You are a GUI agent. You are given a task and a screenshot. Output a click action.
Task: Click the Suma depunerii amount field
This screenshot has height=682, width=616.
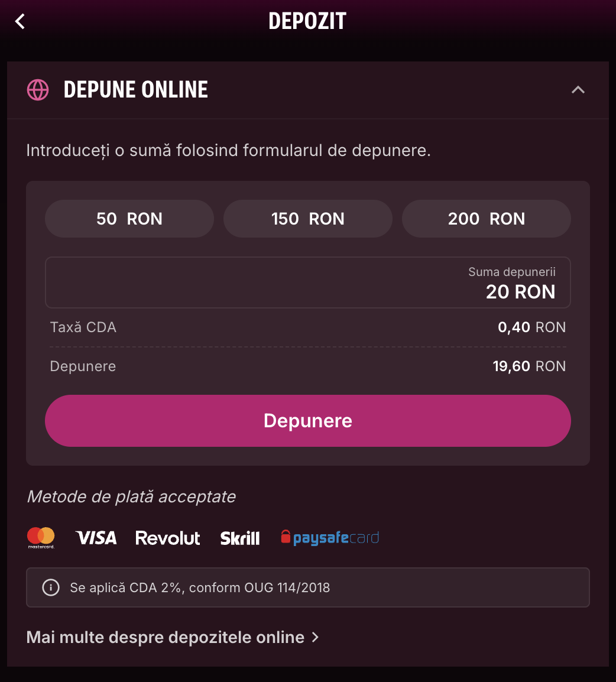click(x=307, y=282)
